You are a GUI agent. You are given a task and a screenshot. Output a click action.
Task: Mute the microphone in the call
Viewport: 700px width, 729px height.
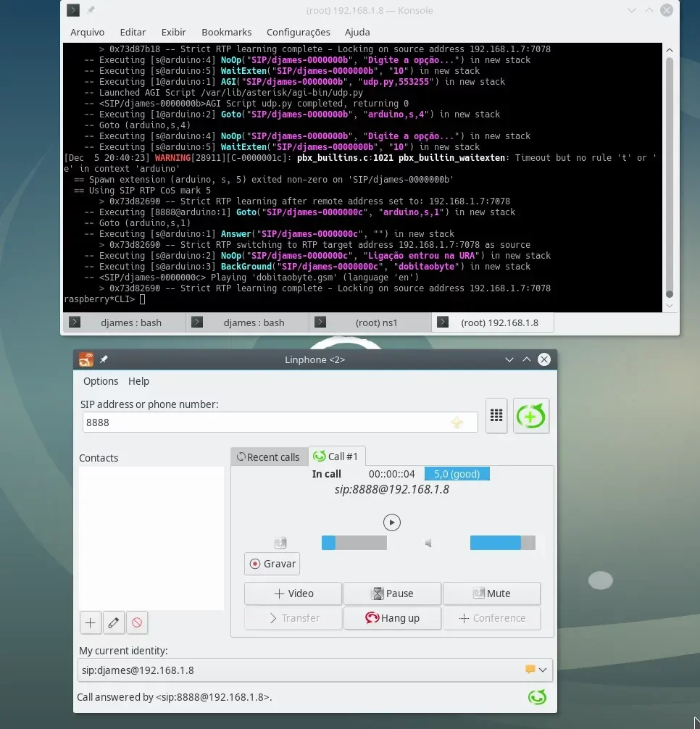(x=492, y=593)
